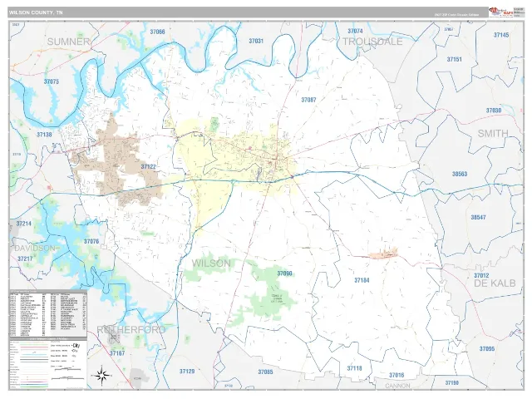This screenshot has width=532, height=399.
Task: Select the RUTHERFORD county label
Action: tap(131, 329)
